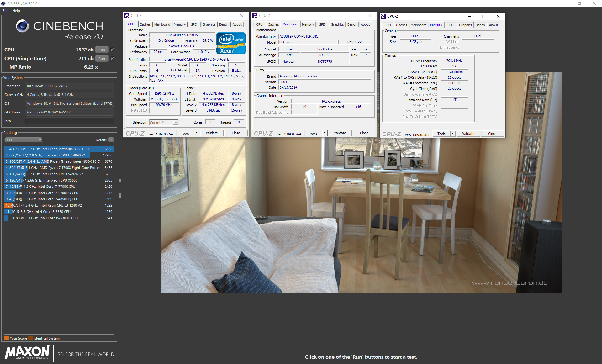Image resolution: width=602 pixels, height=364 pixels.
Task: Select ranking row Core i5-5300U
Action: coord(59,218)
